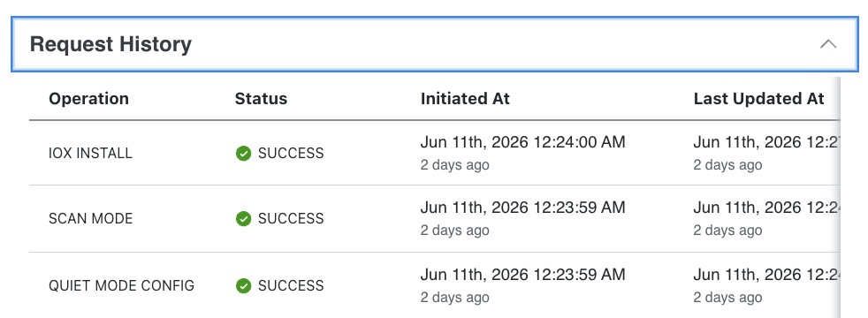This screenshot has height=318, width=868.
Task: Sort by the Status column header
Action: 262,99
